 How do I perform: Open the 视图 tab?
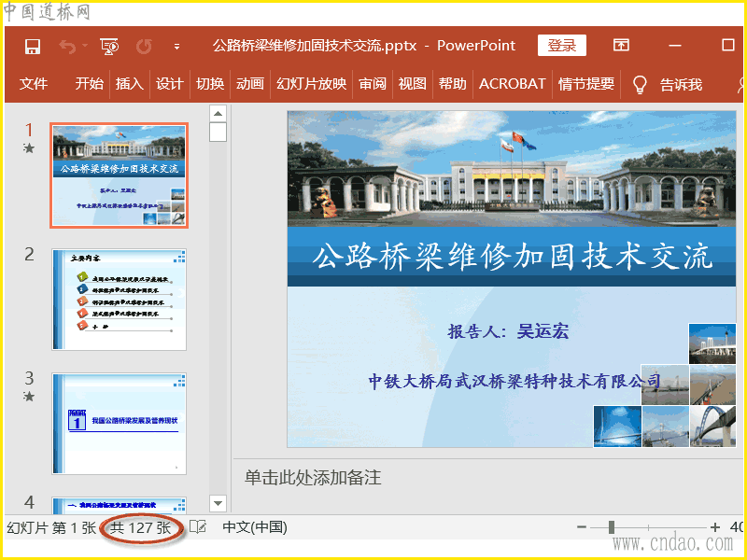[412, 84]
